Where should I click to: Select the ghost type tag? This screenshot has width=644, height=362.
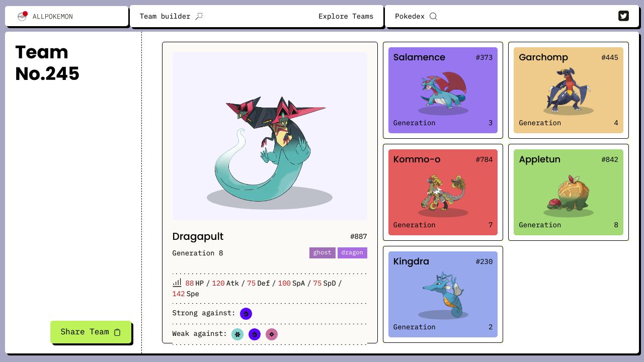click(x=323, y=252)
